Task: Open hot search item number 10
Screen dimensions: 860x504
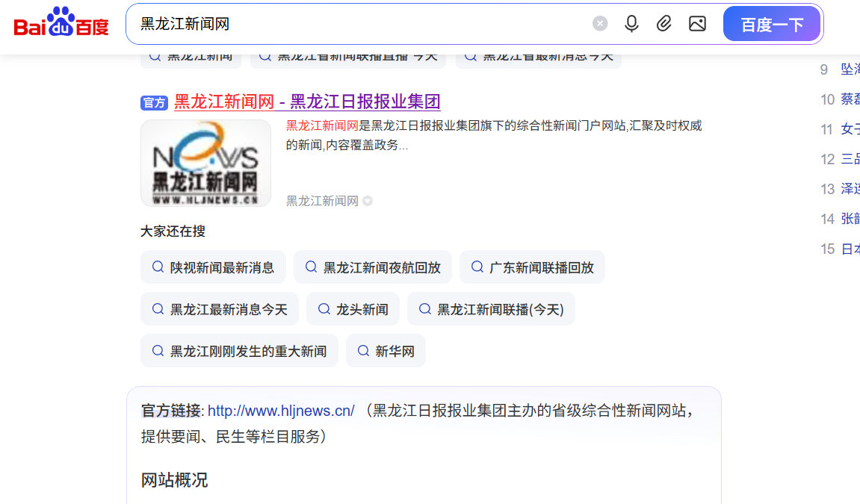Action: 840,99
